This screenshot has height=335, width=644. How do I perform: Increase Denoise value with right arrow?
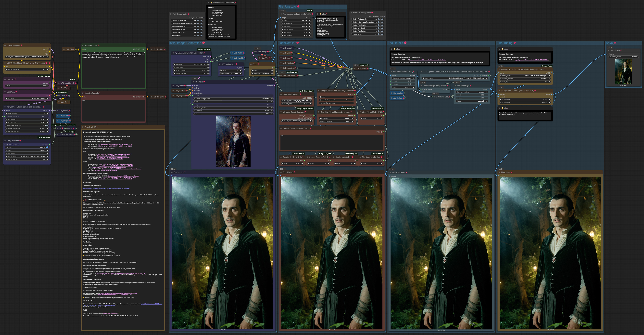(x=302, y=164)
